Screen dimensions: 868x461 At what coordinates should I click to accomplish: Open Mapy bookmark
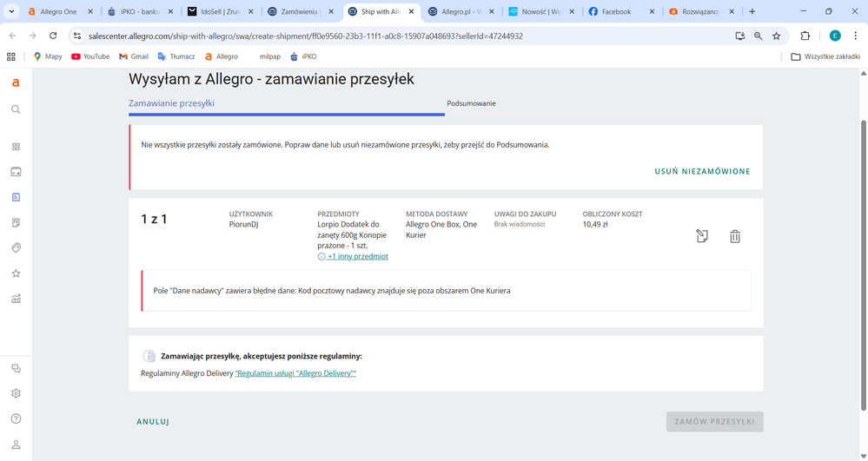[48, 56]
